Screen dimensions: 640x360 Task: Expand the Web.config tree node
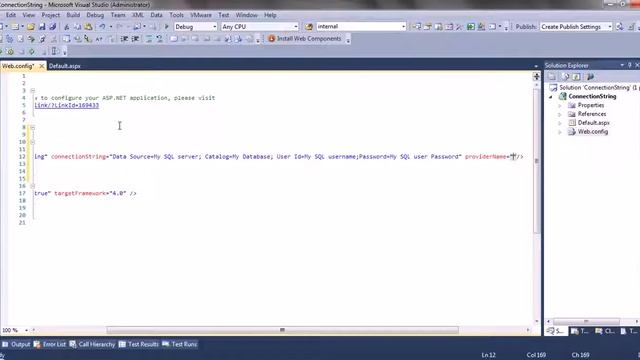coord(560,132)
